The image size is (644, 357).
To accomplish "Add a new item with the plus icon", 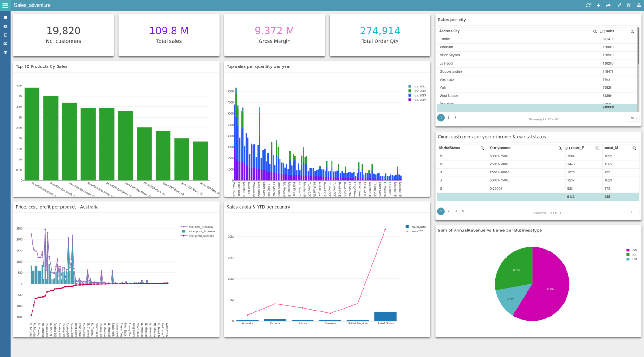I will tap(598, 5).
